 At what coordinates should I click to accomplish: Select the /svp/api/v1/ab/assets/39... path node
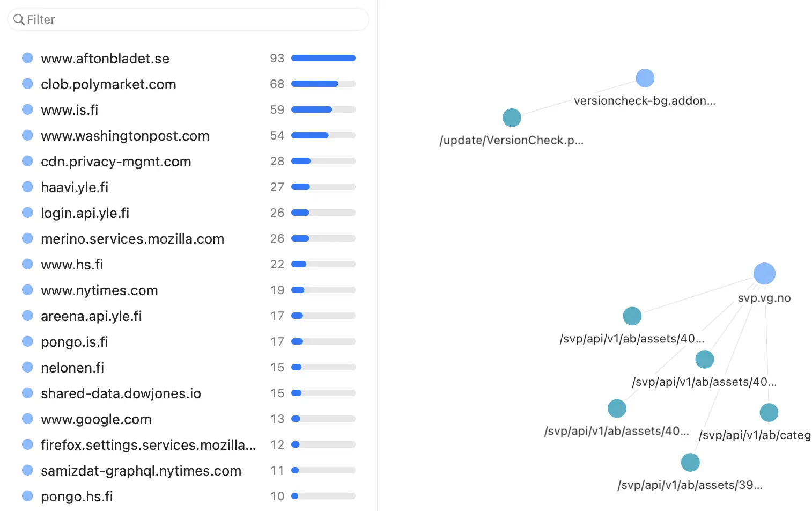pyautogui.click(x=690, y=462)
